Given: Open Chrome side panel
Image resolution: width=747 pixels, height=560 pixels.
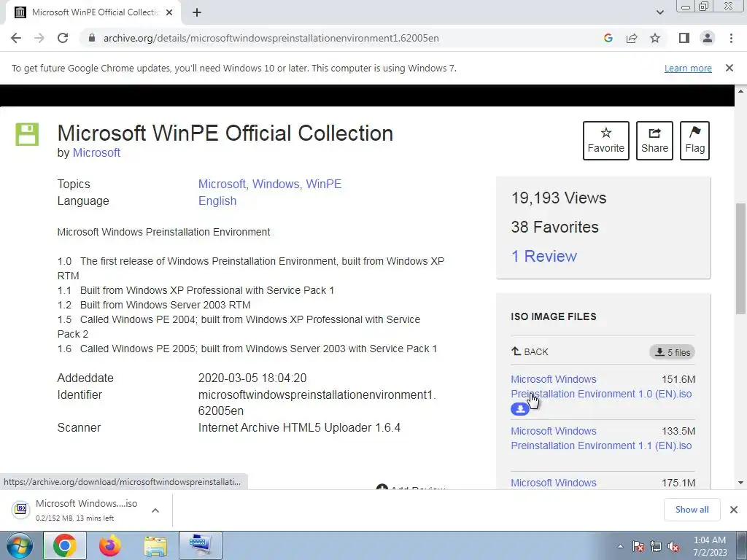Looking at the screenshot, I should [x=684, y=38].
